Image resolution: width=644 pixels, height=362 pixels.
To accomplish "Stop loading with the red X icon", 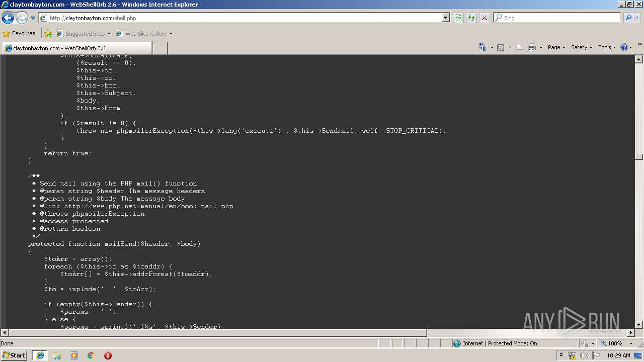I will pyautogui.click(x=484, y=18).
